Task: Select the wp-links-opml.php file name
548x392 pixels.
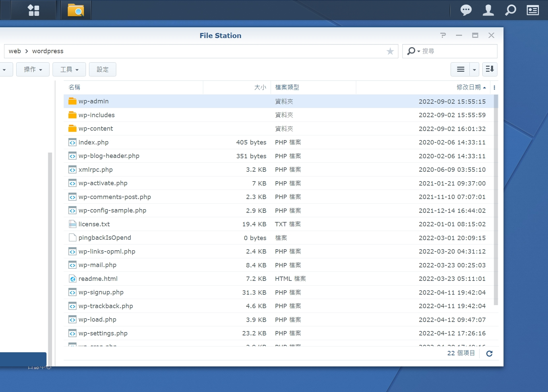Action: (107, 251)
